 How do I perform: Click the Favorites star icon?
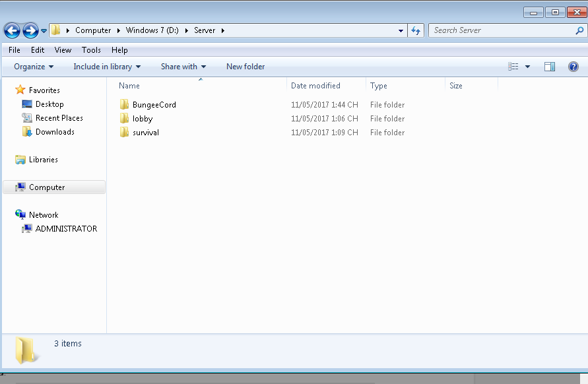[20, 90]
